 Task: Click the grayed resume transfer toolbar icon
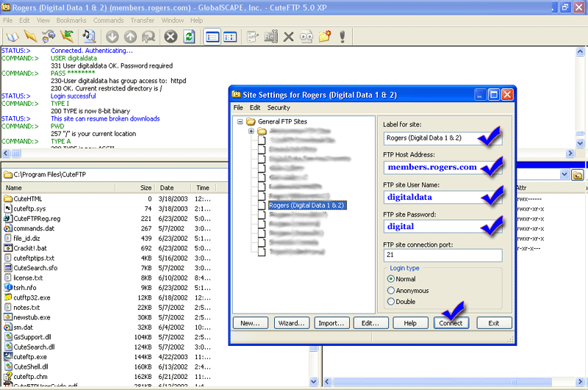coord(148,37)
